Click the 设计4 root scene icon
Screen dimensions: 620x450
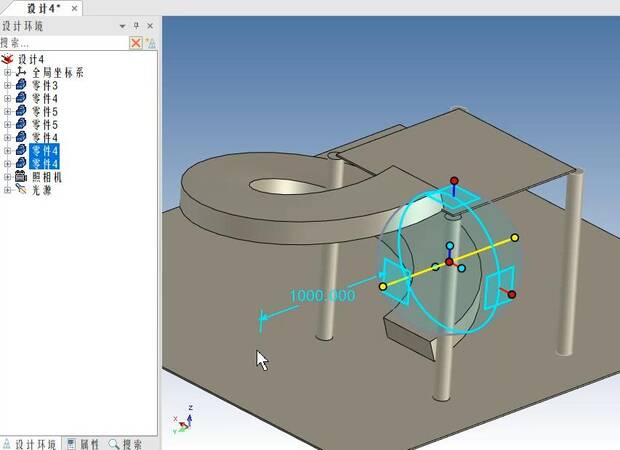click(8, 59)
